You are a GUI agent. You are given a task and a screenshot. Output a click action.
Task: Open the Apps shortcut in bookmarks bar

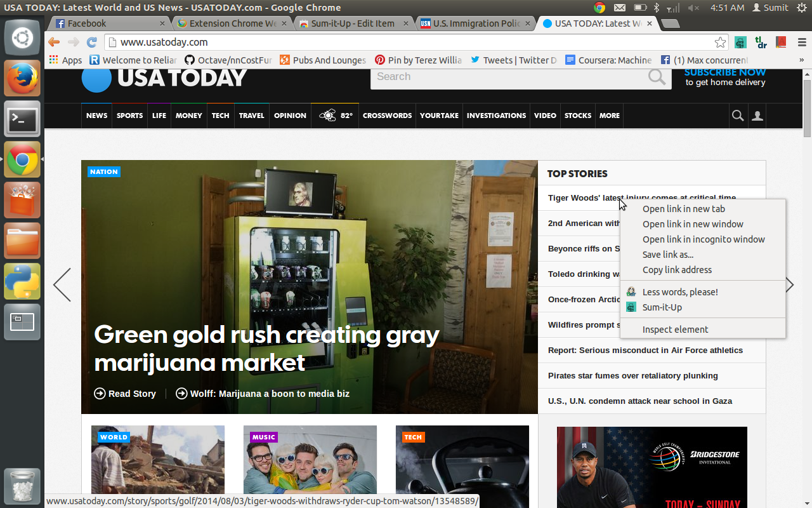65,60
